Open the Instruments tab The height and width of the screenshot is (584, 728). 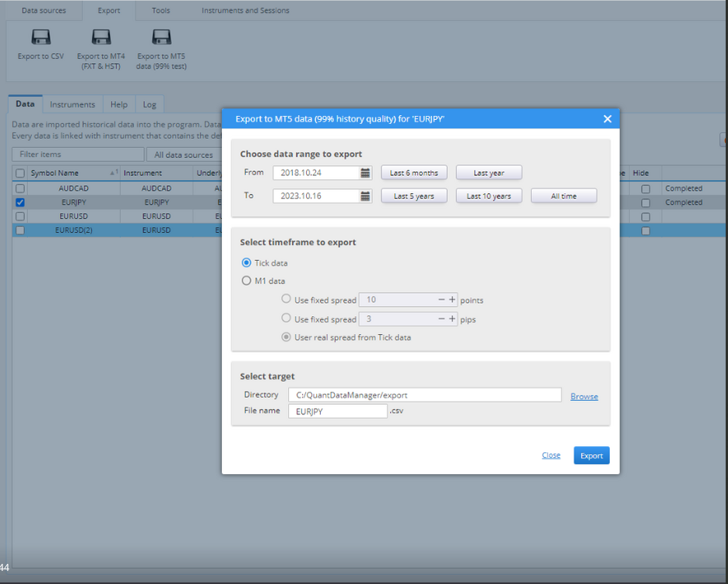(72, 104)
